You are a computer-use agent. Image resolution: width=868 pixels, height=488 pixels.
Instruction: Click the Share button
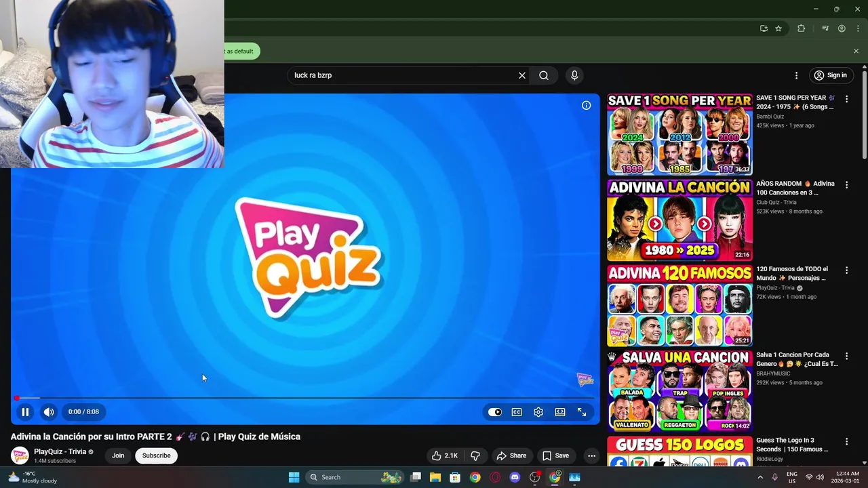[x=511, y=455]
